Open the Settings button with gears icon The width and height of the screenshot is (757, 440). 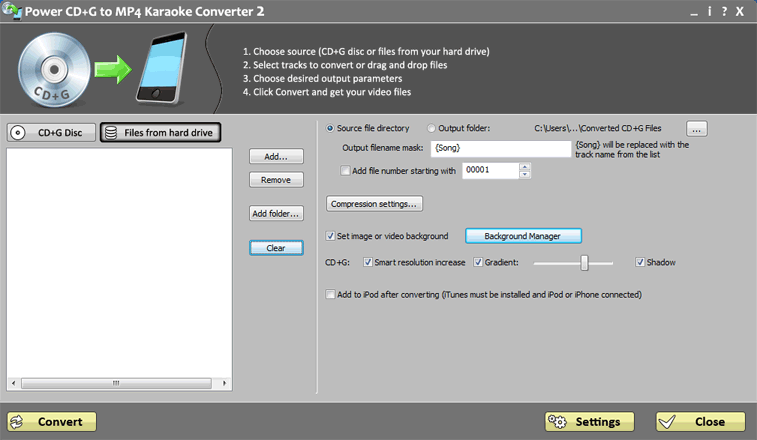tap(589, 422)
